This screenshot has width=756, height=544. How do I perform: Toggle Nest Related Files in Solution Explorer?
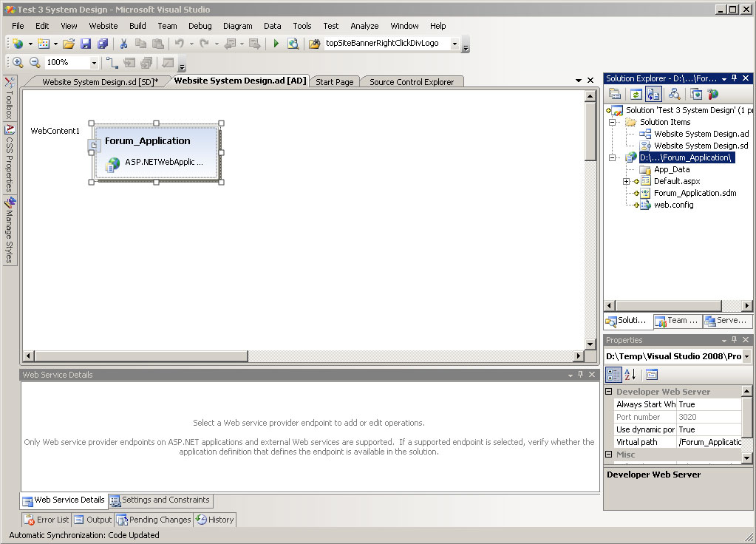(653, 94)
